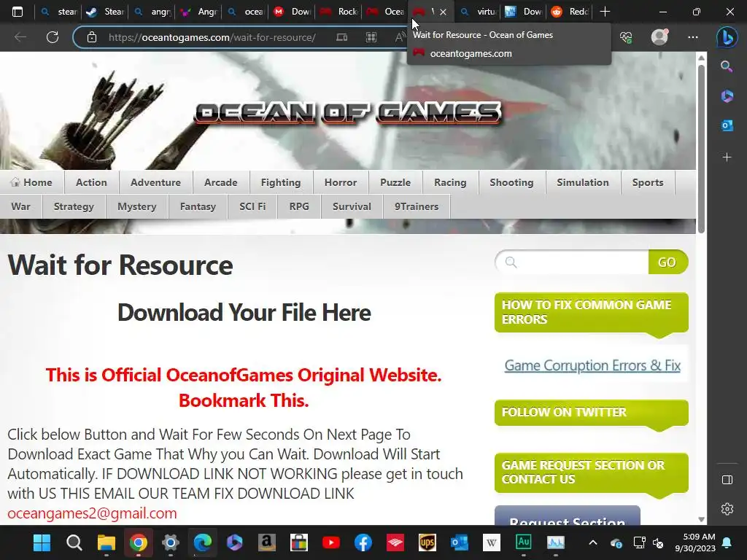Open the Microsoft Store taskbar icon
Image resolution: width=747 pixels, height=560 pixels.
click(298, 542)
